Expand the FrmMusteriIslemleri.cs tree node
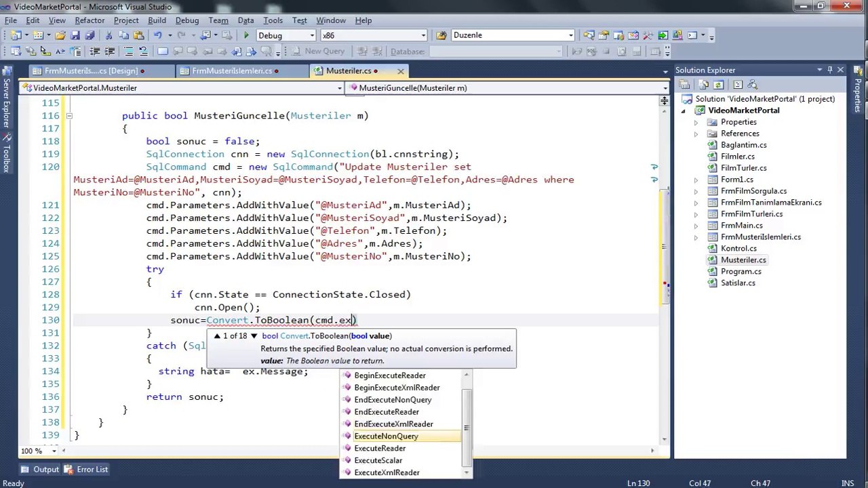 [696, 237]
